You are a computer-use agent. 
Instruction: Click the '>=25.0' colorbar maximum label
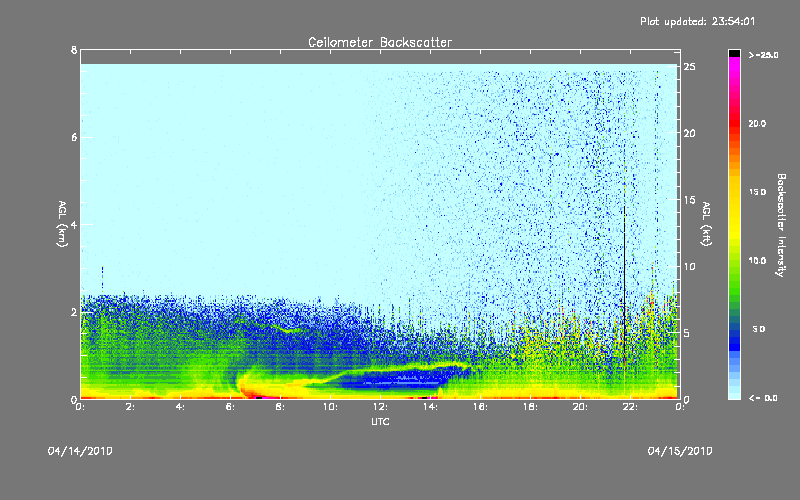pyautogui.click(x=763, y=55)
